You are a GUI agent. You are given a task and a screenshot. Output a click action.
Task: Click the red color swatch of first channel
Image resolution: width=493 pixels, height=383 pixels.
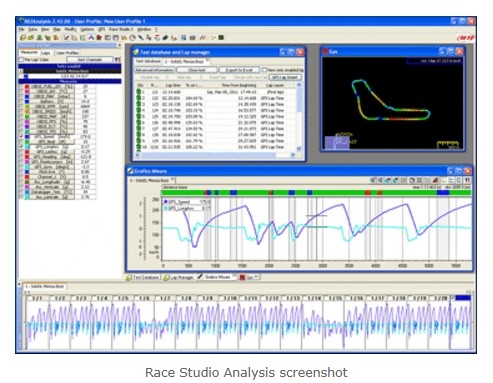point(27,86)
